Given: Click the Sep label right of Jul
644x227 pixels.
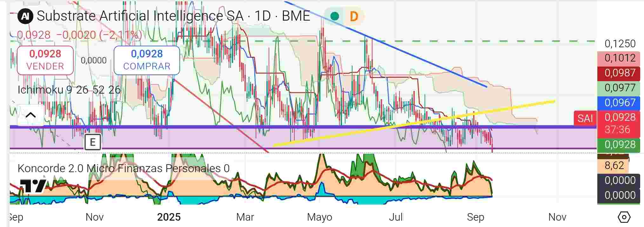Looking at the screenshot, I should [x=475, y=217].
